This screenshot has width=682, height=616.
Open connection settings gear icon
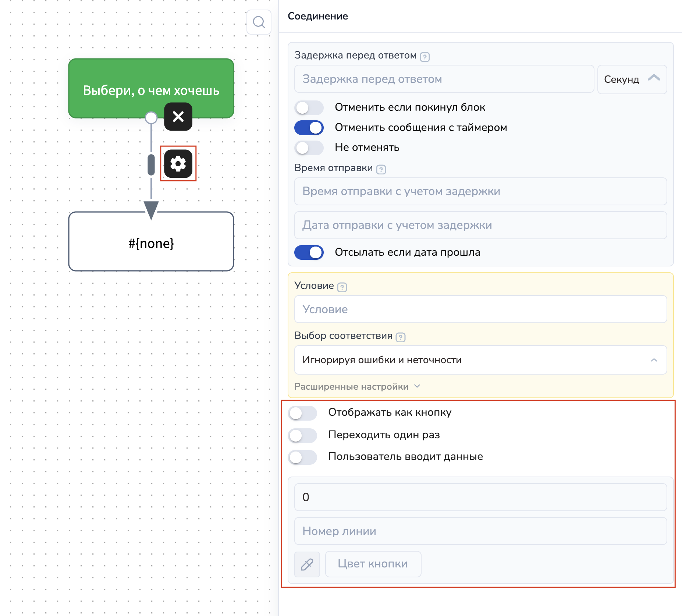point(178,163)
